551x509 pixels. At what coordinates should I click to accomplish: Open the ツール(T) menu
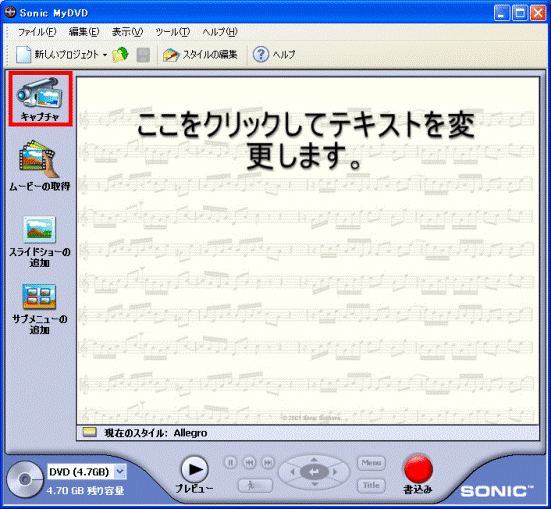(172, 32)
